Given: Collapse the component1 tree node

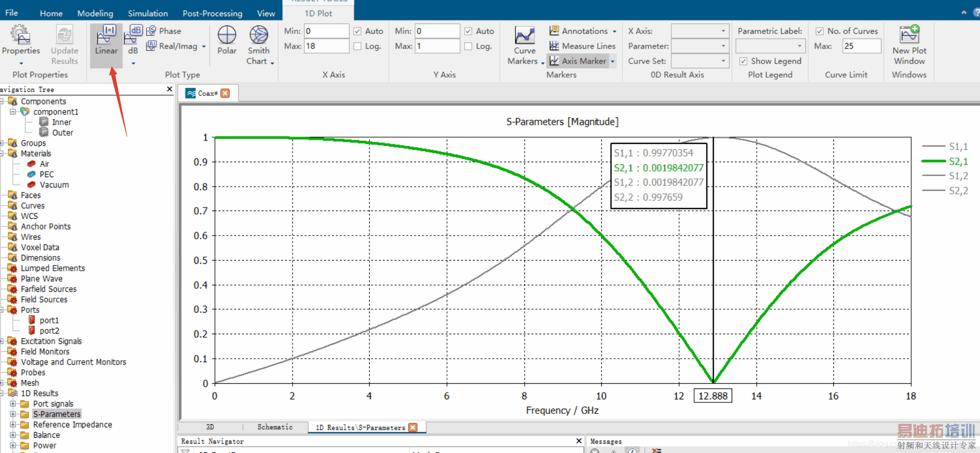Looking at the screenshot, I should [x=13, y=112].
